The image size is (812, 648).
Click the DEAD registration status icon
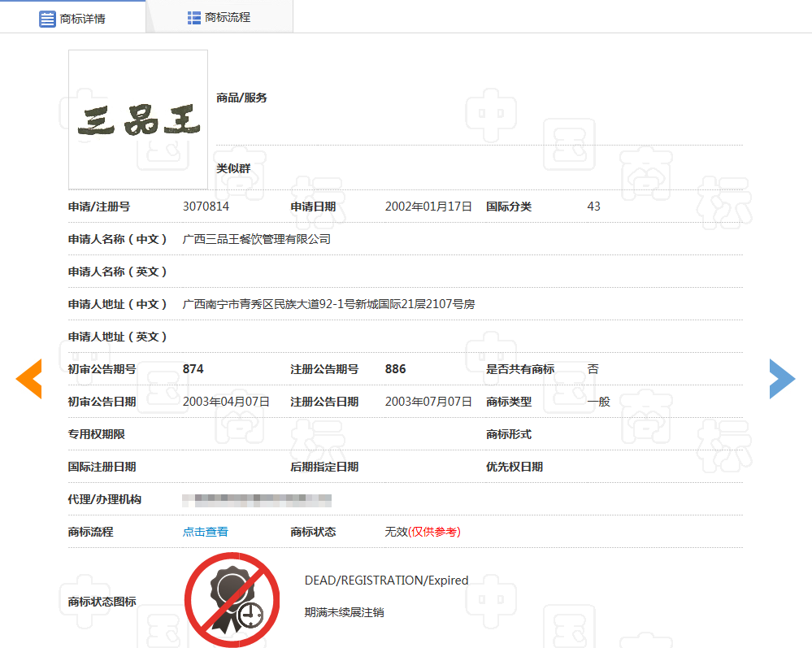click(232, 599)
